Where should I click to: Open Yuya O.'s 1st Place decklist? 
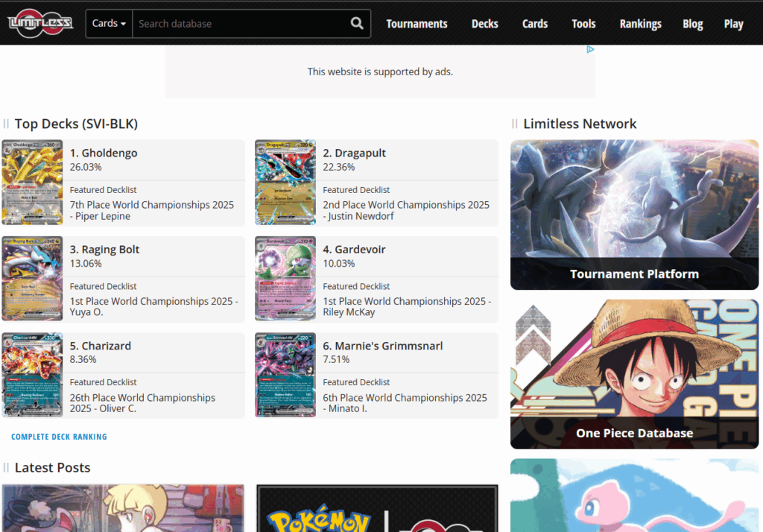coord(153,307)
